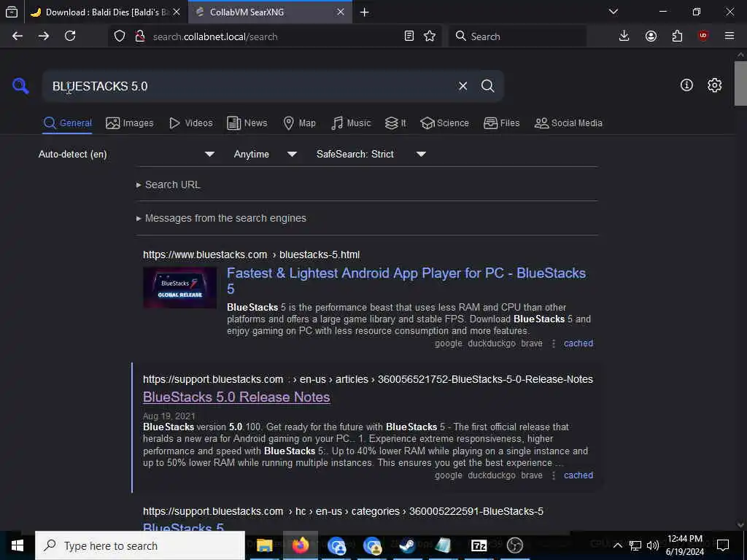
Task: Click the page vertical scrollbar thumb
Action: (740, 83)
